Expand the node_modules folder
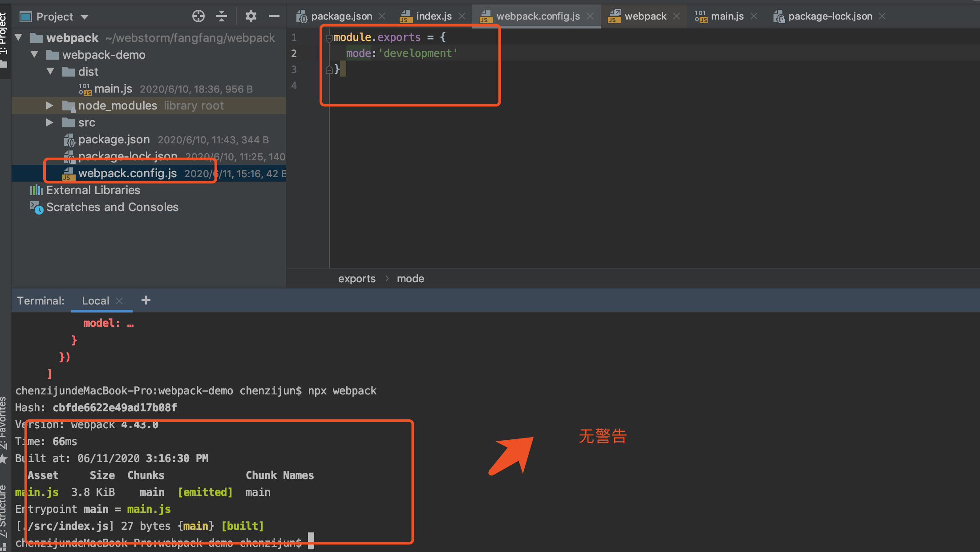 (x=50, y=106)
